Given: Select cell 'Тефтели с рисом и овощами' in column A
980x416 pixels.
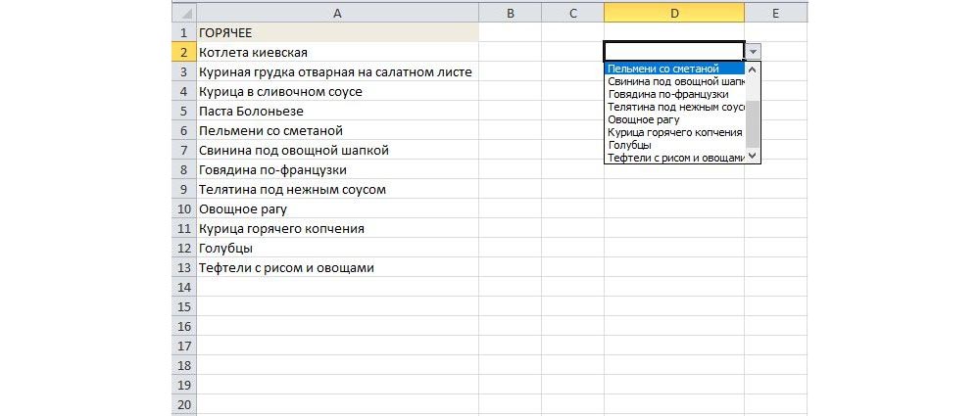Looking at the screenshot, I should tap(336, 267).
